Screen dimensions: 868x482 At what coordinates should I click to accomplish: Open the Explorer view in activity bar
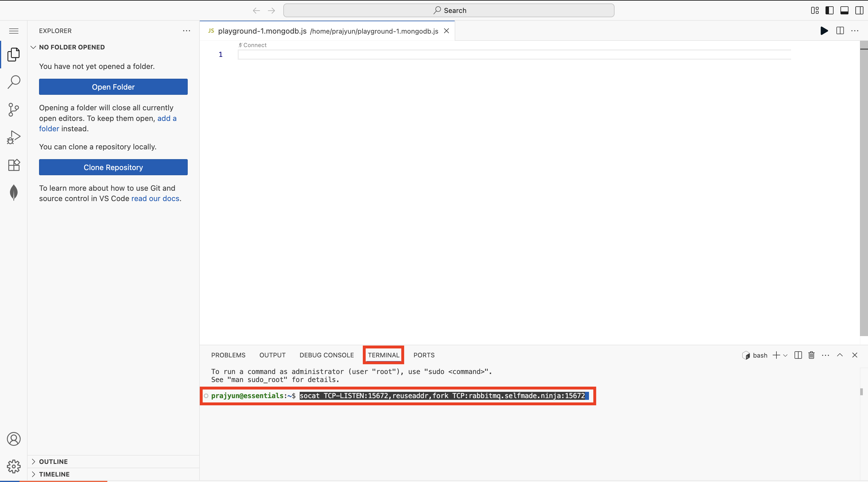(x=14, y=55)
